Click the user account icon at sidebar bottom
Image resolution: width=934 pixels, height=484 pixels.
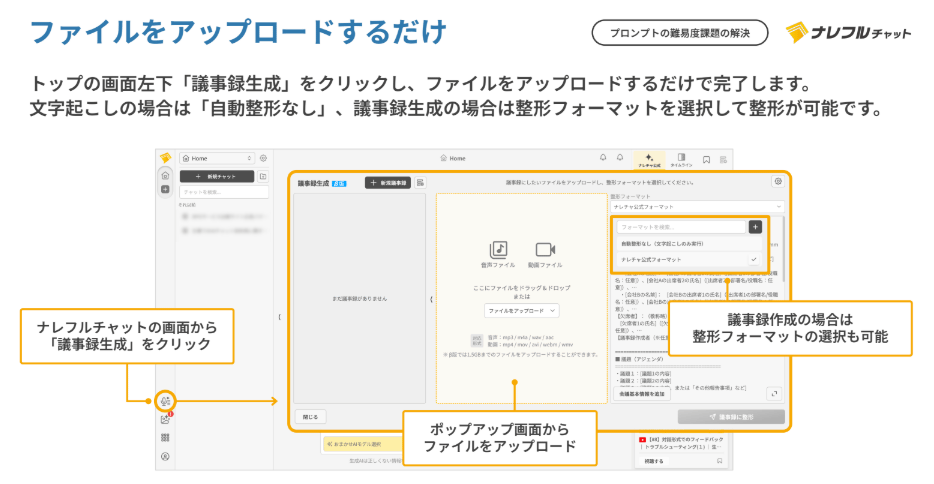pos(165,456)
